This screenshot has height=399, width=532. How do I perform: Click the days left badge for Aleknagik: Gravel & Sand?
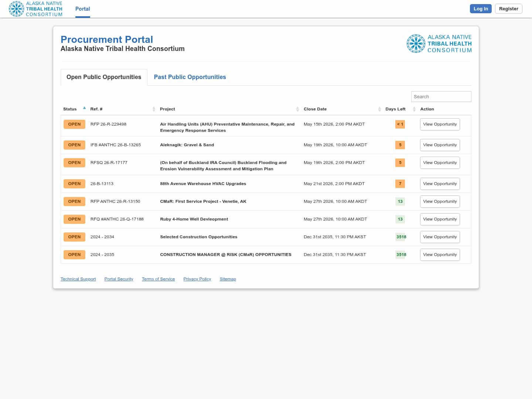[x=400, y=145]
